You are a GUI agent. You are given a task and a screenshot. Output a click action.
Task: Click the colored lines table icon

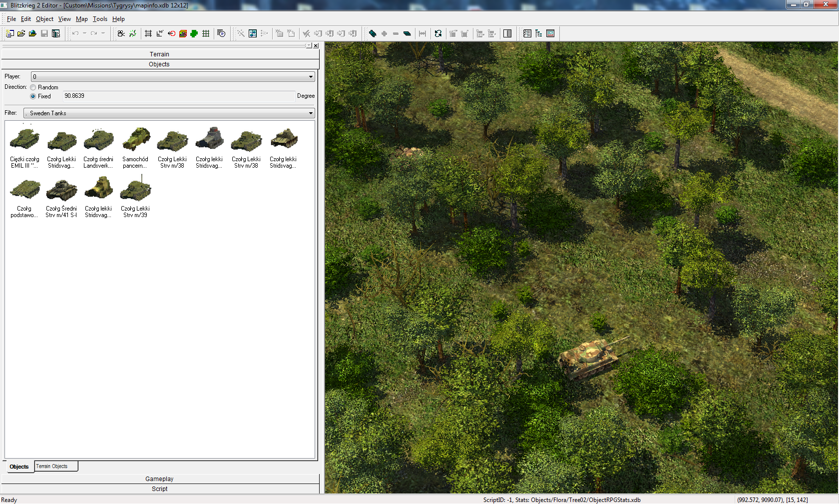coord(550,33)
